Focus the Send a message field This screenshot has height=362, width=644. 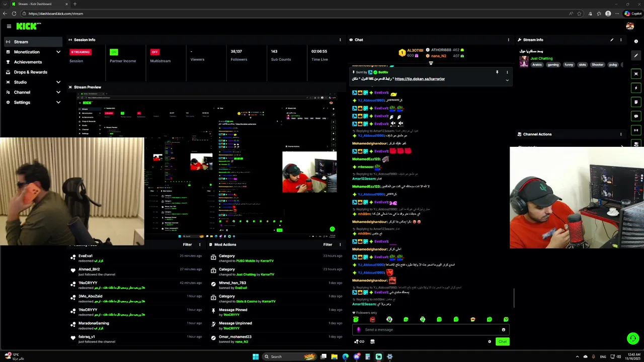pos(431,330)
